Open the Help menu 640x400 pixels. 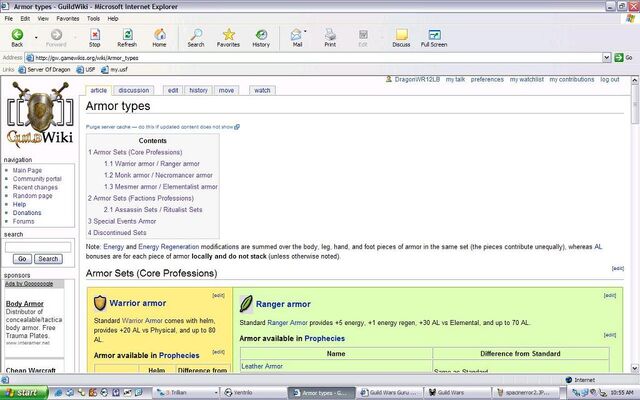[x=113, y=18]
